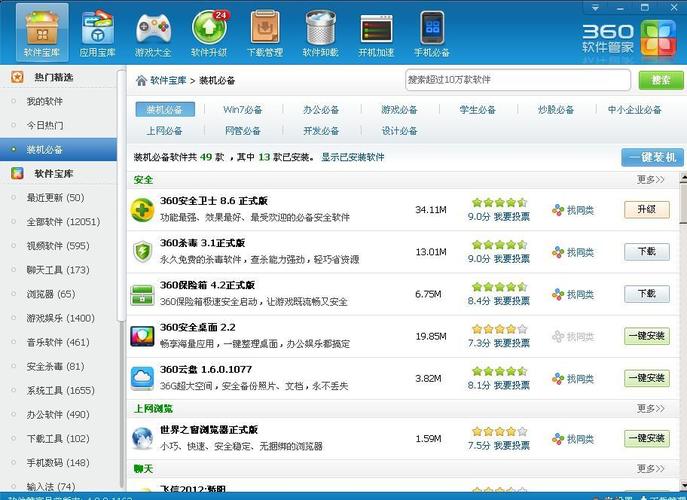Select 最近更新 (50) in the sidebar

[55, 198]
